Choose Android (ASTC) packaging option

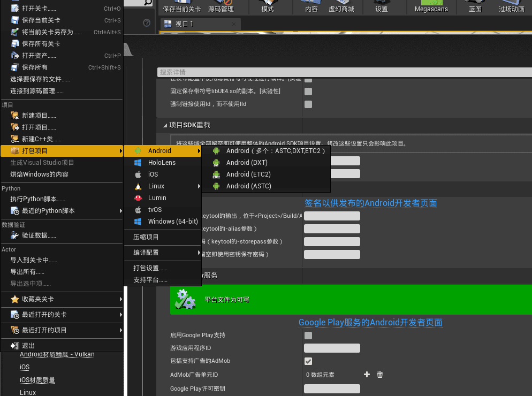266,186
